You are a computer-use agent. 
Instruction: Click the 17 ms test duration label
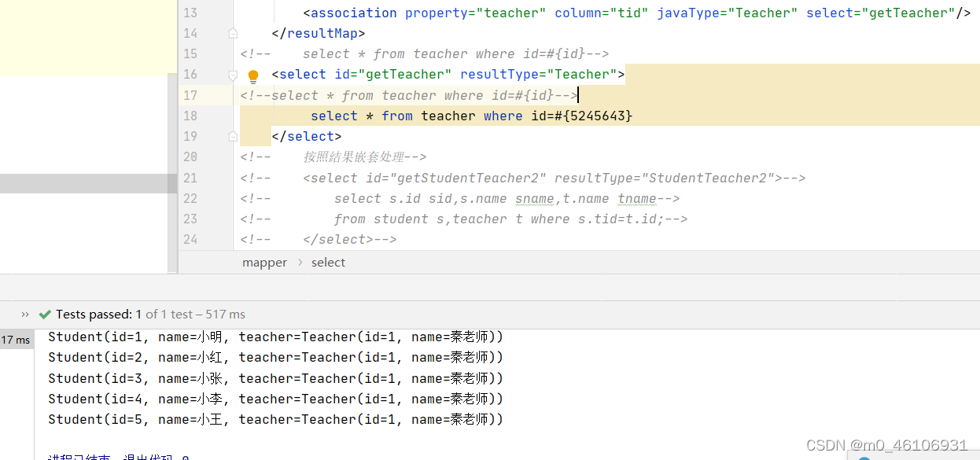16,339
